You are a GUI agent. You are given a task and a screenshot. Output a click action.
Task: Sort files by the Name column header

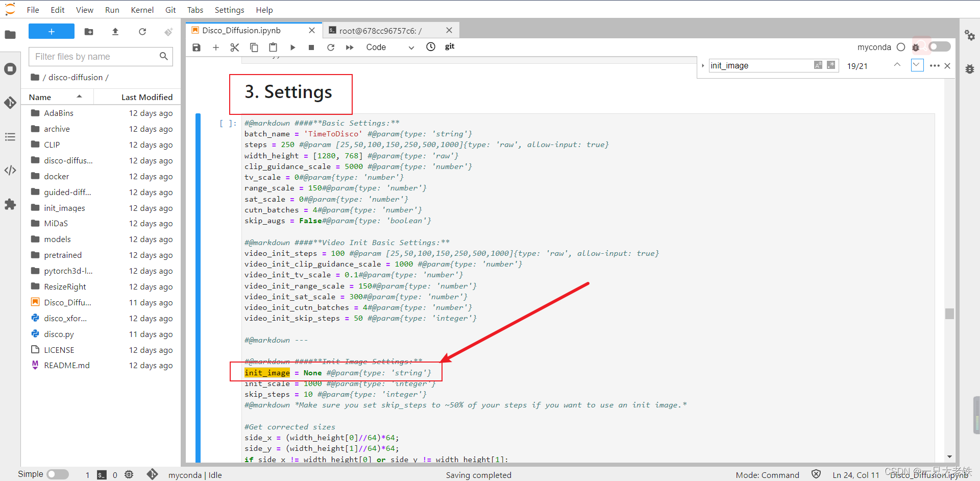pyautogui.click(x=57, y=97)
